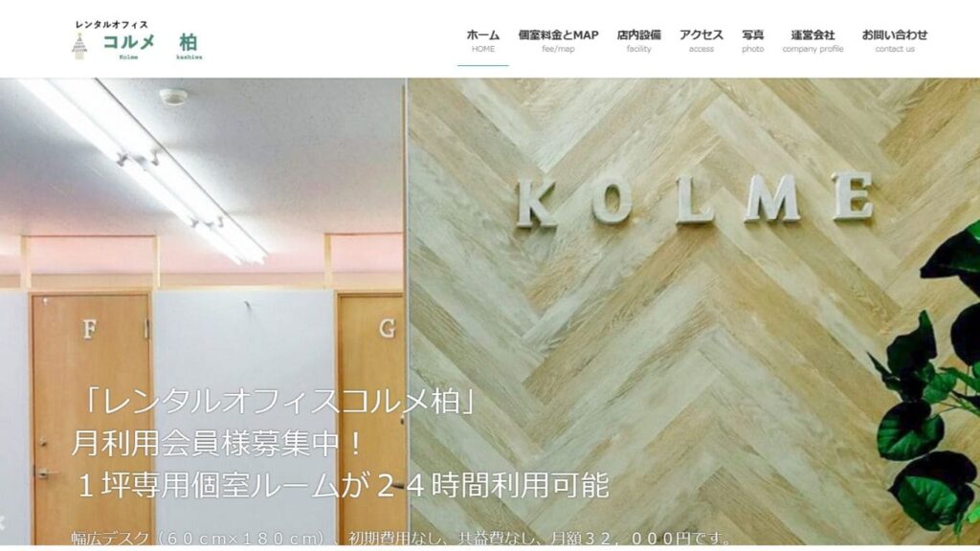
Task: Open the ホーム HOME menu item
Action: click(483, 40)
